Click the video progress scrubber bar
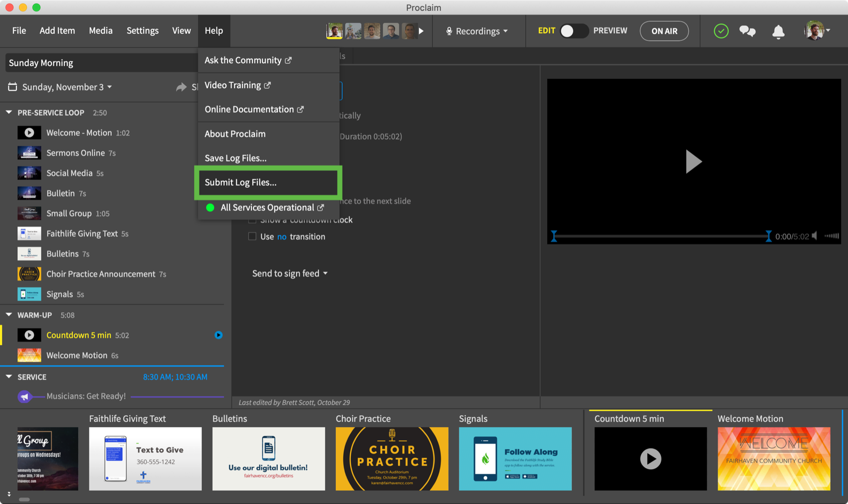This screenshot has height=504, width=848. tap(661, 236)
